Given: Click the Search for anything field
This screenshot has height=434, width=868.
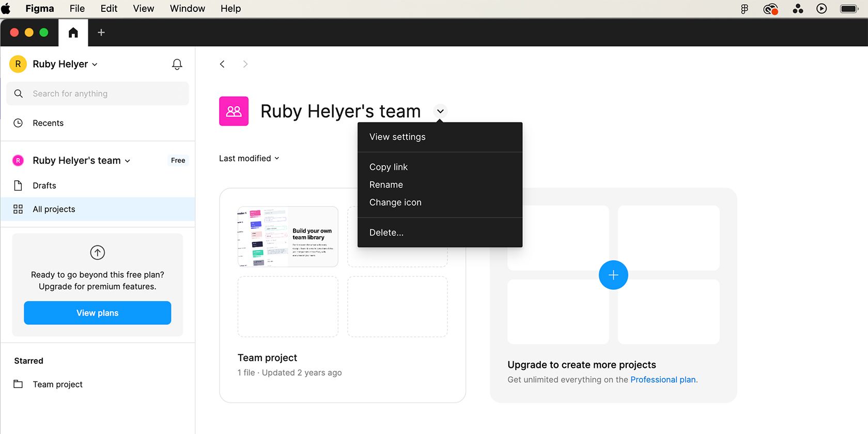Looking at the screenshot, I should (98, 94).
